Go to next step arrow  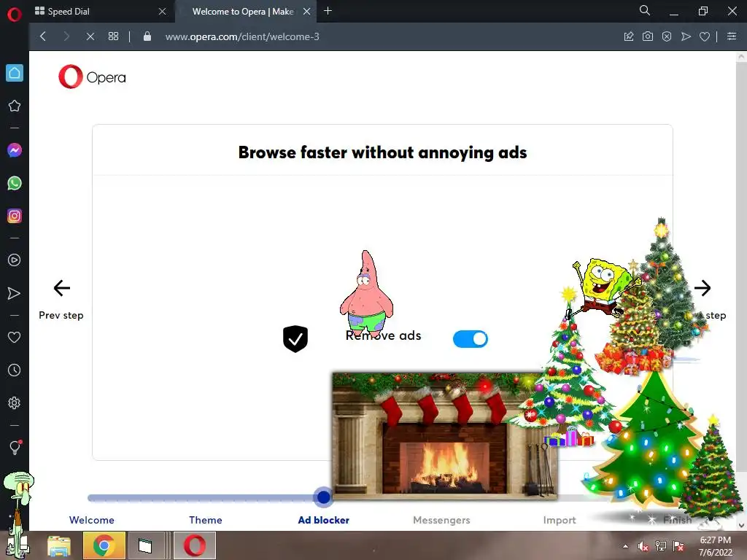coord(703,287)
